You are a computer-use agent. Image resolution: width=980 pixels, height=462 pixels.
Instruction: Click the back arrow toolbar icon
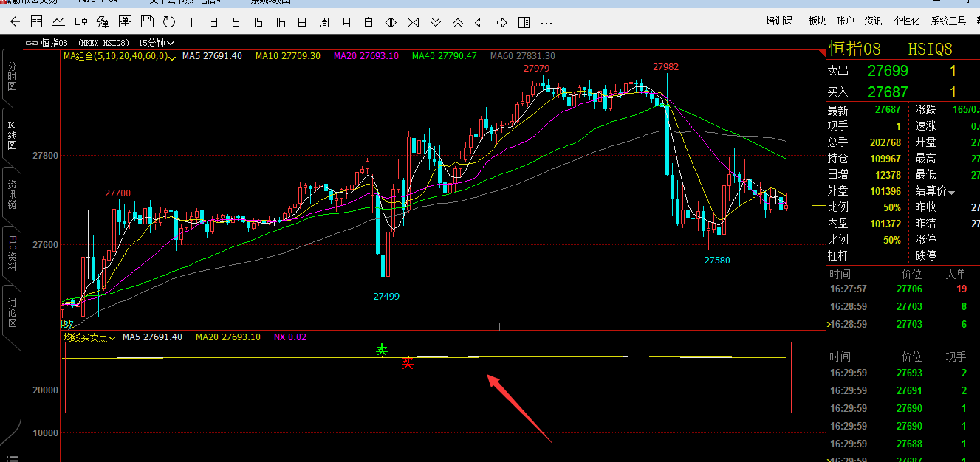coord(14,22)
